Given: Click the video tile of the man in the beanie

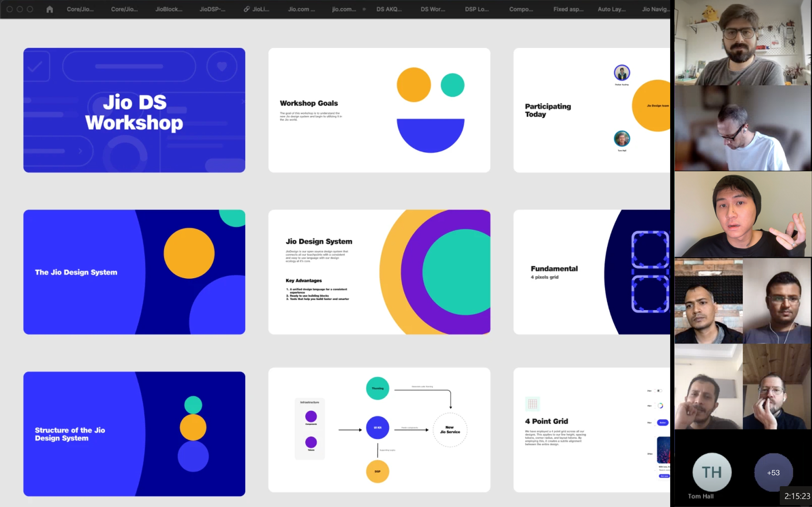Looking at the screenshot, I should tap(742, 214).
